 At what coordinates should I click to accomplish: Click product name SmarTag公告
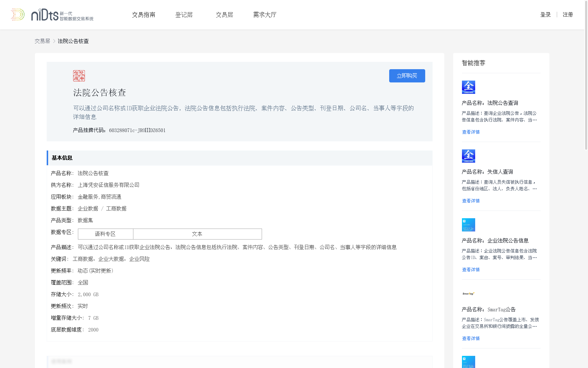point(502,309)
